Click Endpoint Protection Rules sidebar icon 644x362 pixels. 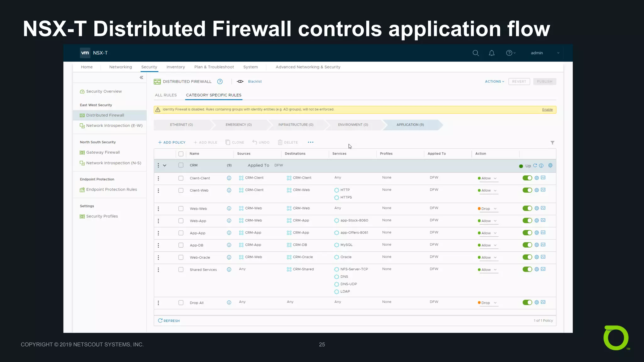click(x=82, y=190)
